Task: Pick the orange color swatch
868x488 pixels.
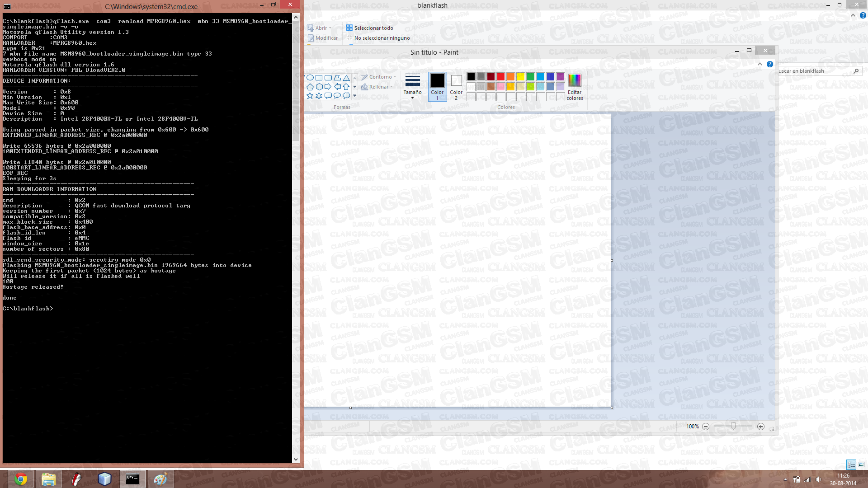Action: pos(511,77)
